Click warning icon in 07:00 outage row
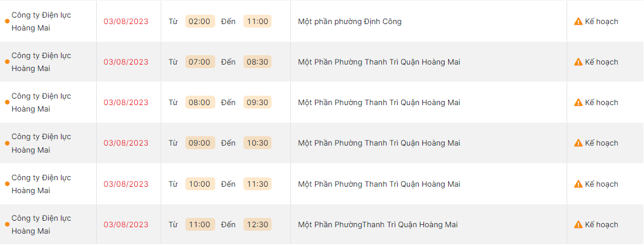The height and width of the screenshot is (246, 644). 578,62
